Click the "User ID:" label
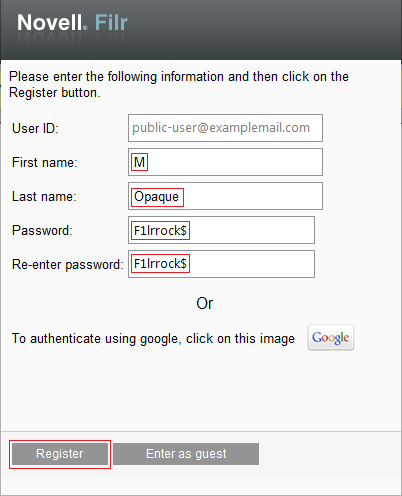Screen dimensions: 402x496 click(35, 128)
